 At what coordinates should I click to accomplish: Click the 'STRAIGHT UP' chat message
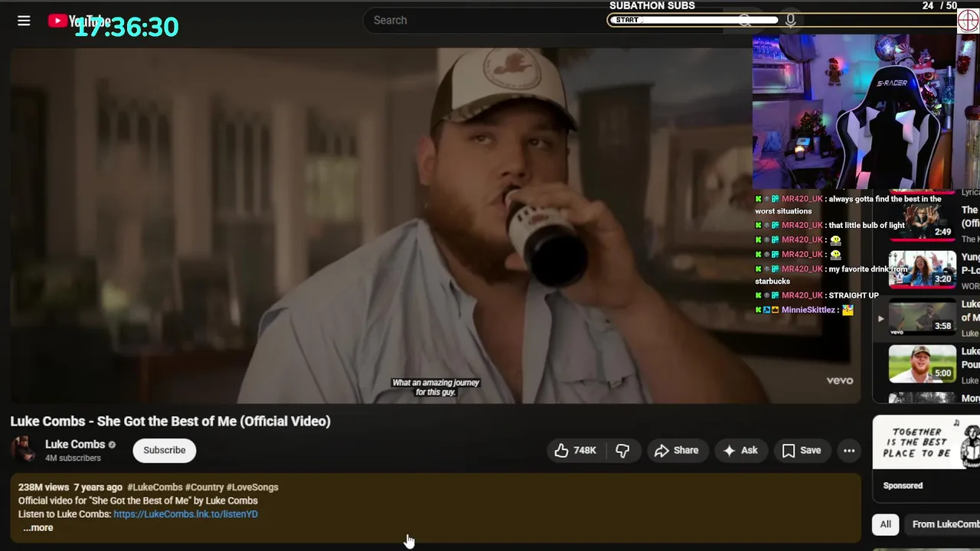point(854,295)
